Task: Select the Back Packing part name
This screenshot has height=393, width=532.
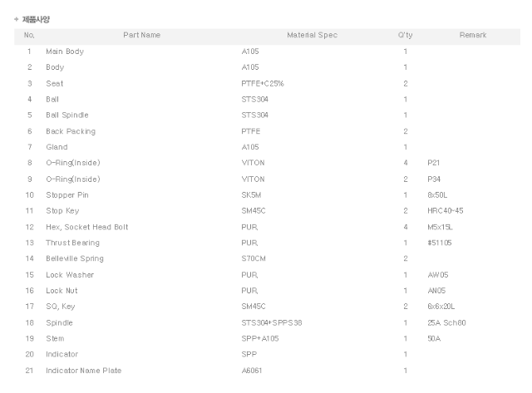Action: click(71, 131)
